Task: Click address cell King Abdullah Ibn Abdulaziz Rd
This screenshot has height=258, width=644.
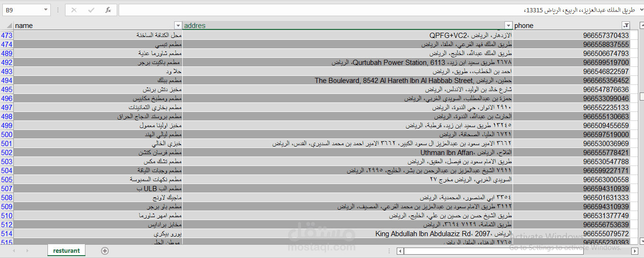Action: 348,233
